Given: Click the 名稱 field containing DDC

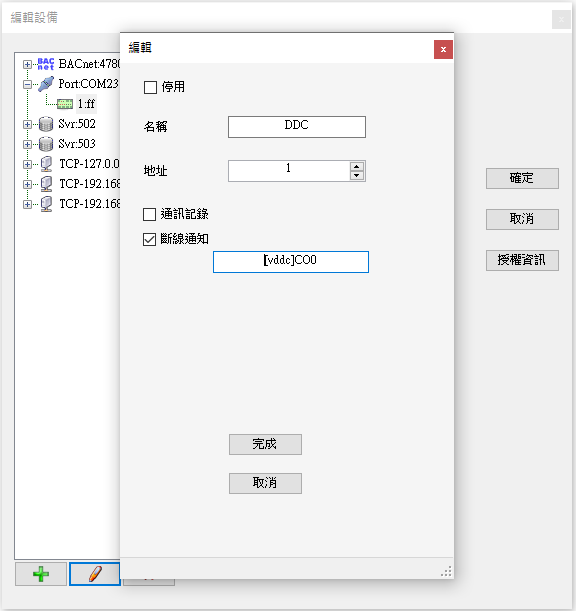Looking at the screenshot, I should (x=297, y=127).
